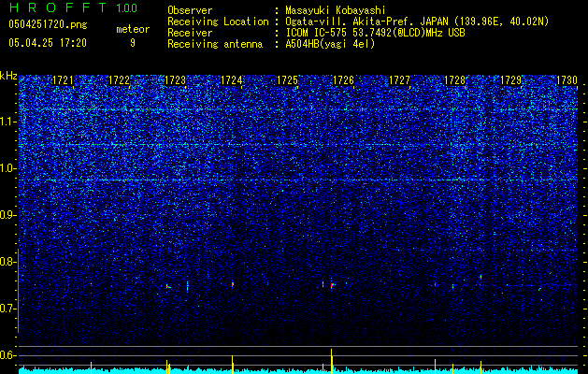
Task: Click the 1.0 kHz axis label
Action: click(x=7, y=168)
